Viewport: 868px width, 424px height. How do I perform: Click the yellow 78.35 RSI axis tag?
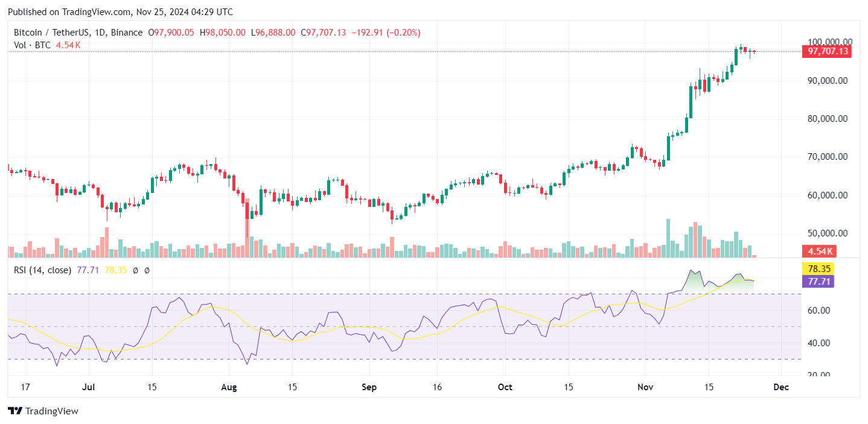817,269
